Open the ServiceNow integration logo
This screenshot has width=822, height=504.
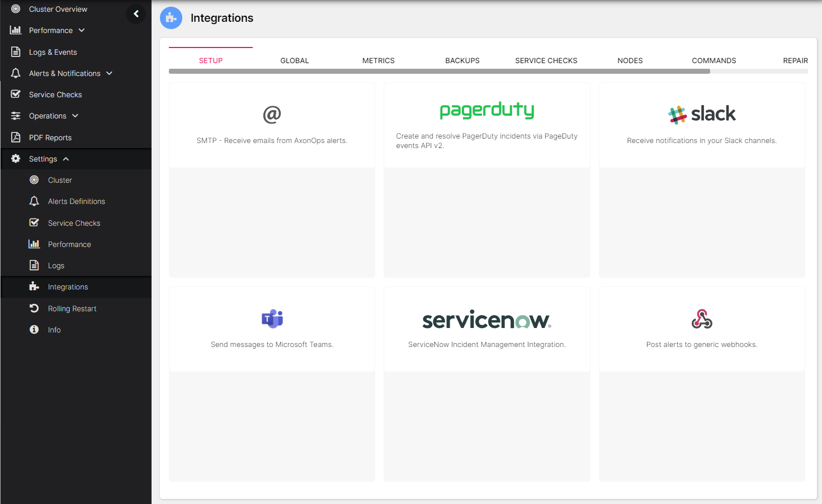point(486,320)
